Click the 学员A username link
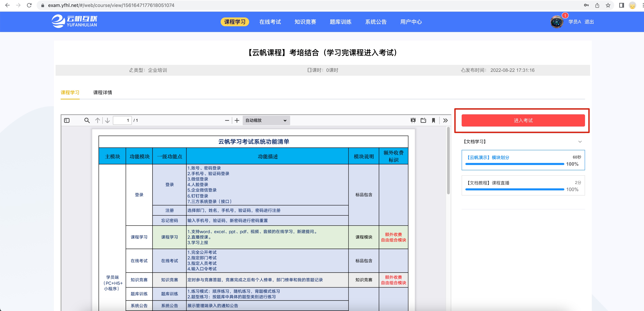644x311 pixels. point(575,22)
